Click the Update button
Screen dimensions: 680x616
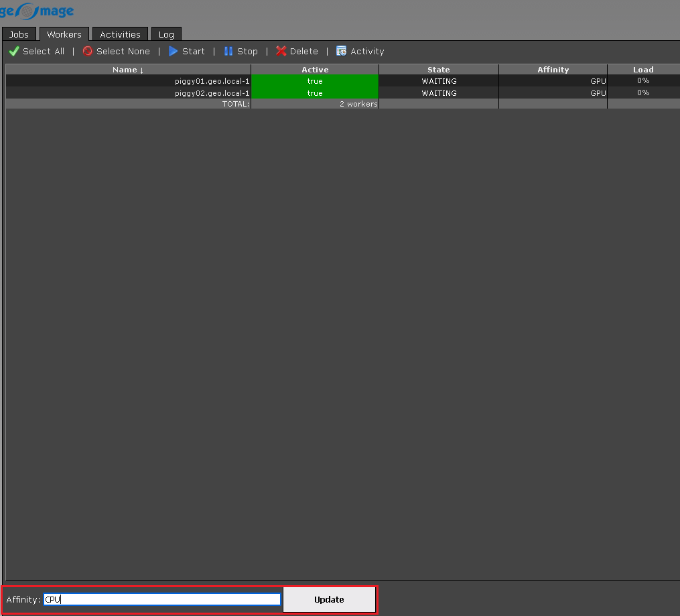(329, 599)
